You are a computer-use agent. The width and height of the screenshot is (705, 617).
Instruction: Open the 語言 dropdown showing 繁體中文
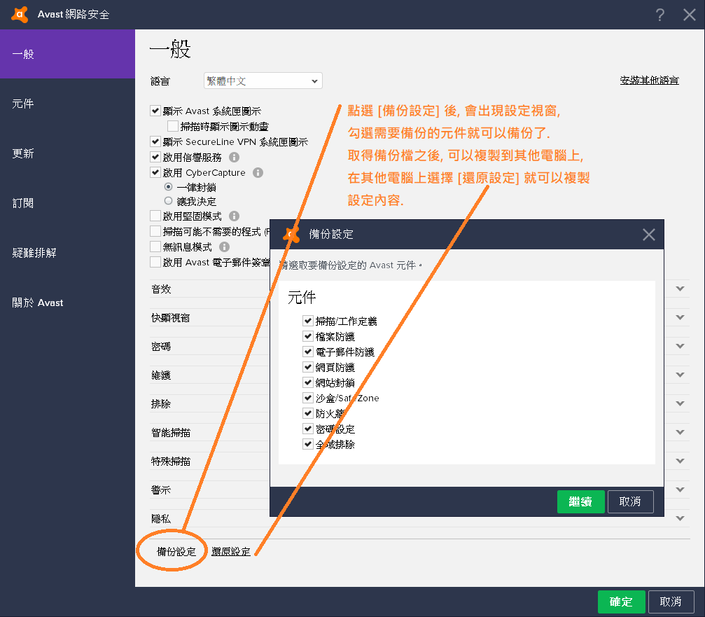click(x=263, y=81)
